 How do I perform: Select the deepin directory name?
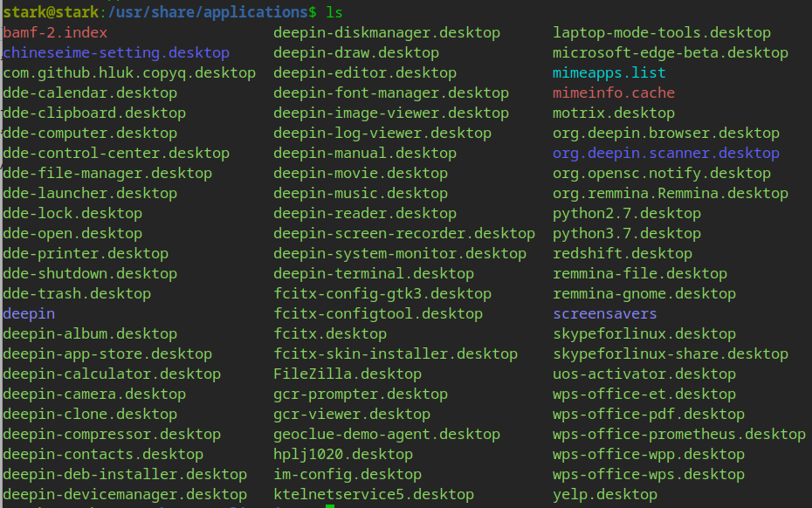coord(29,314)
